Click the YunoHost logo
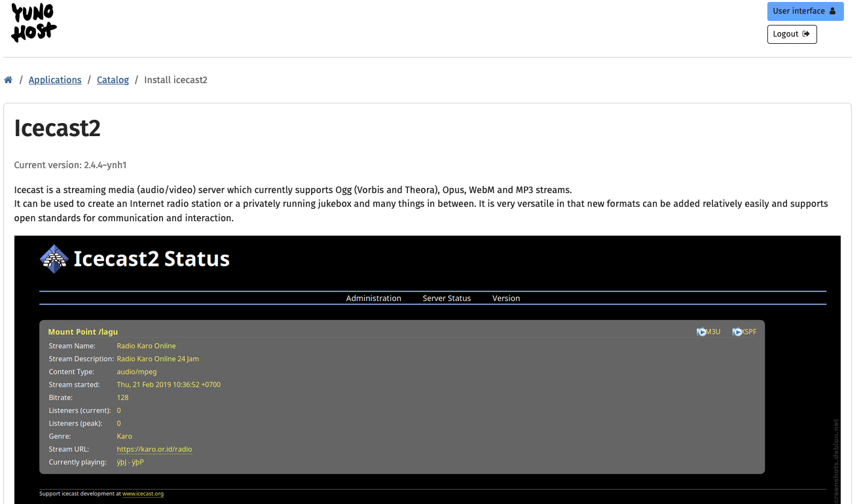This screenshot has width=861, height=504. pos(34,23)
